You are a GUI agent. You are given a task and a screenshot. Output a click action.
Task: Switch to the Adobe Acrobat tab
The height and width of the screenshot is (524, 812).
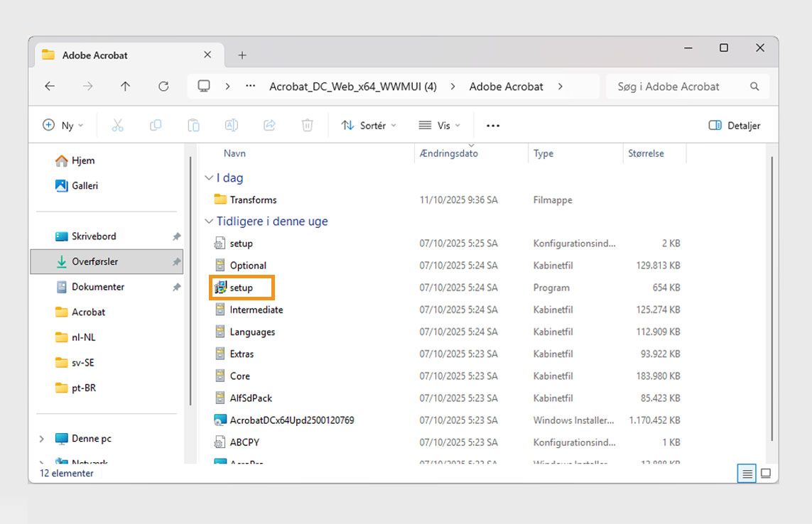(x=94, y=55)
